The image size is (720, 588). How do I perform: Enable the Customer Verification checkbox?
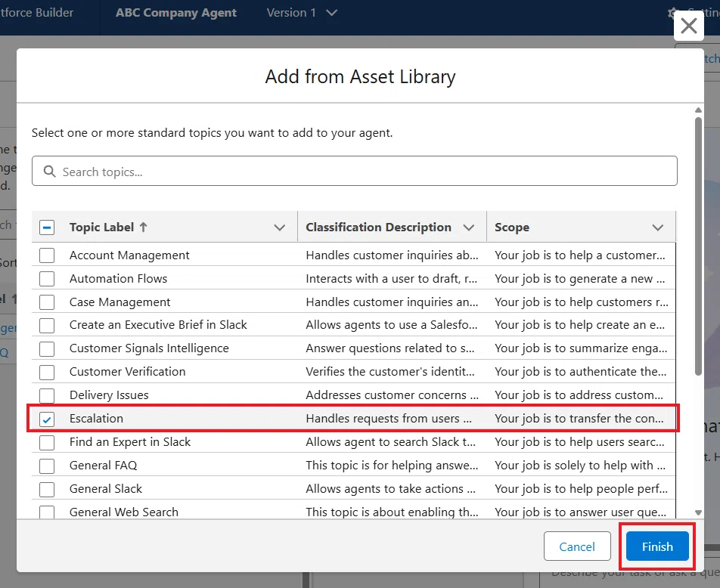(x=47, y=372)
